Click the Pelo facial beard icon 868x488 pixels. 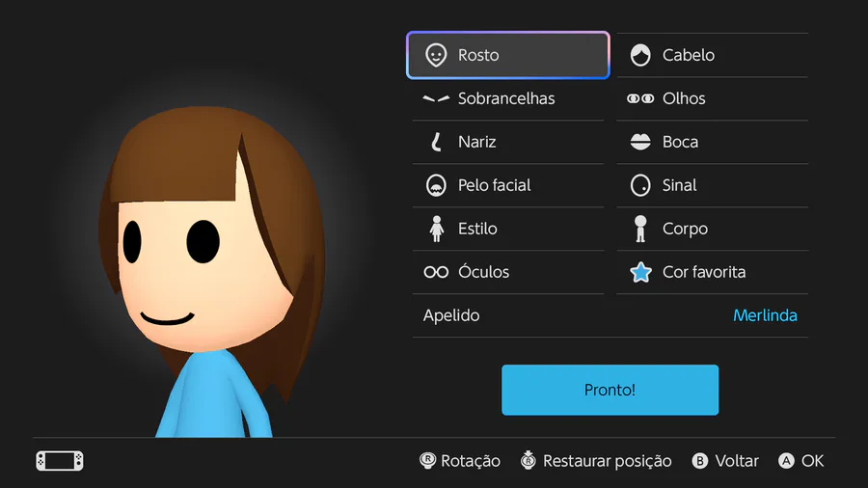tap(436, 185)
